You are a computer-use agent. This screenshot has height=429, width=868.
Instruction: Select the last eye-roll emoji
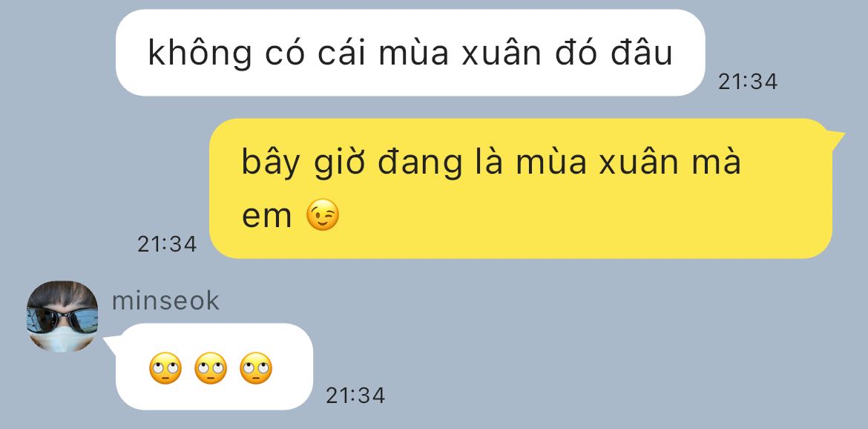tap(256, 368)
